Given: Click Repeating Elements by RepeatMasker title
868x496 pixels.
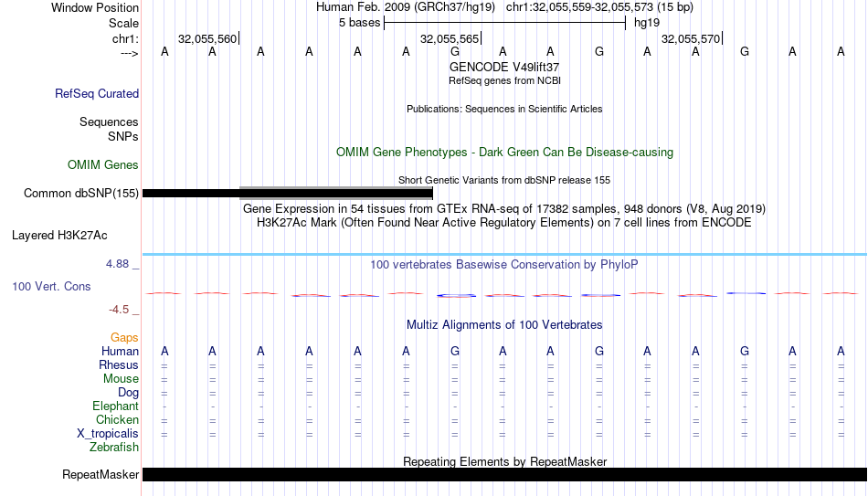Looking at the screenshot, I should [x=505, y=461].
